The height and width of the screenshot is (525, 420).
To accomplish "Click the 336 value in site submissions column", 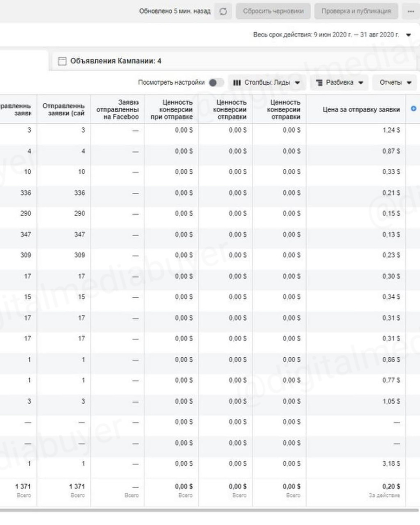I will pos(80,193).
